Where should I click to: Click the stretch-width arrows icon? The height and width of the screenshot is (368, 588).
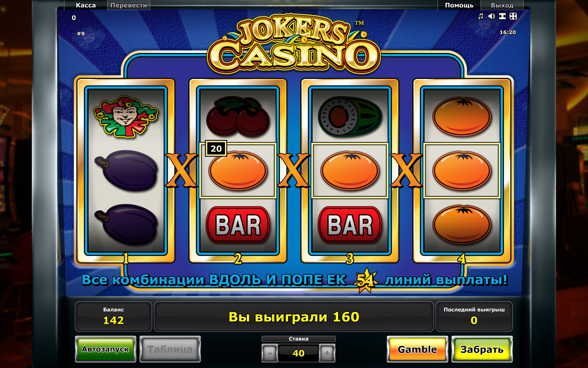point(502,16)
